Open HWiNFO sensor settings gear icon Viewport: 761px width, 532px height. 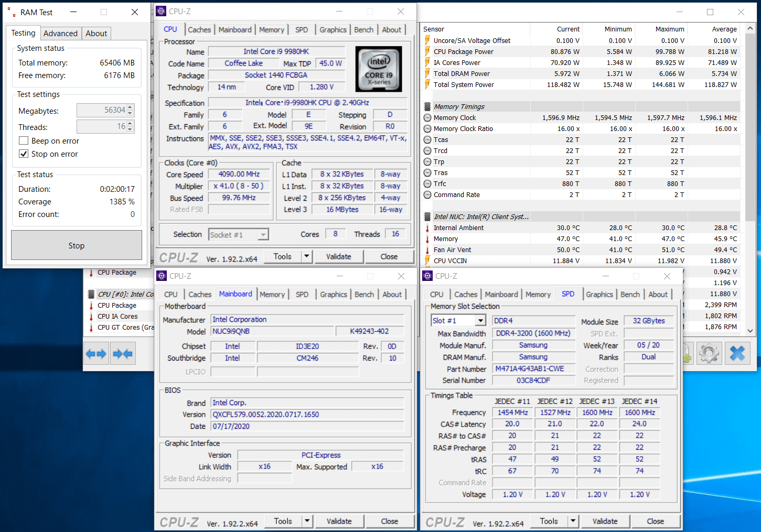[709, 354]
